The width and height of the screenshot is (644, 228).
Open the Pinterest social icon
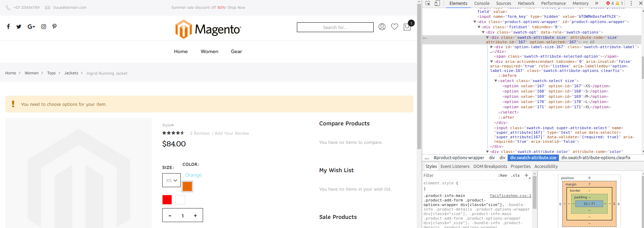54,27
